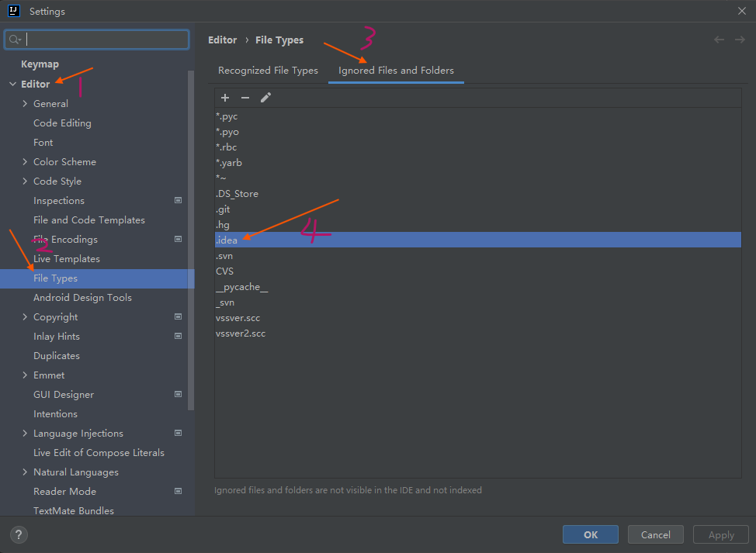Switch to Recognized File Types tab

[x=268, y=71]
